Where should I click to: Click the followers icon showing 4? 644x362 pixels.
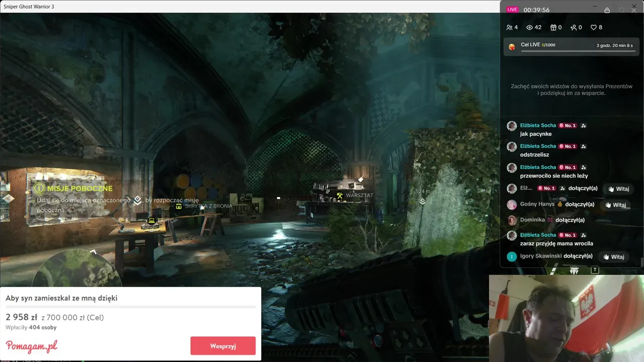[510, 28]
